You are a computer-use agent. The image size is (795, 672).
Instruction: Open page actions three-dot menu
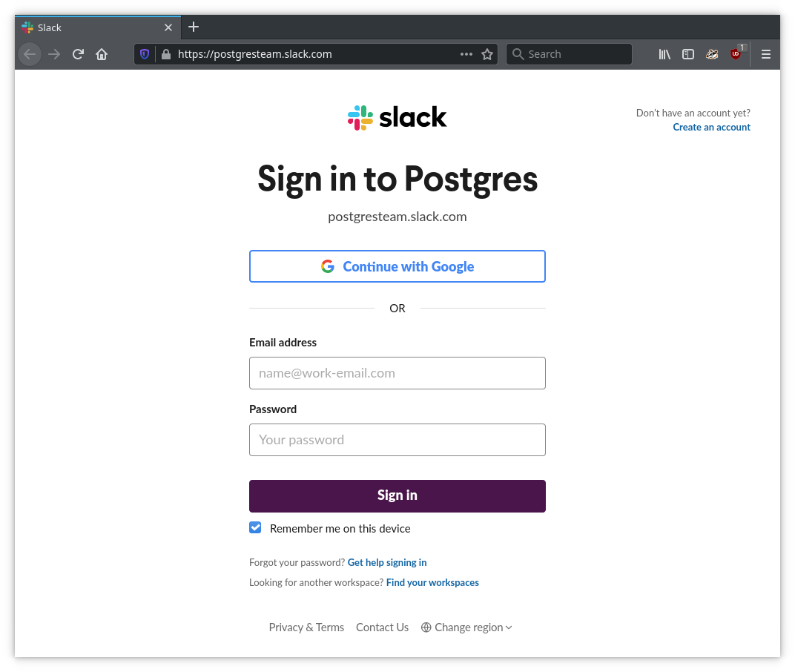pyautogui.click(x=466, y=54)
